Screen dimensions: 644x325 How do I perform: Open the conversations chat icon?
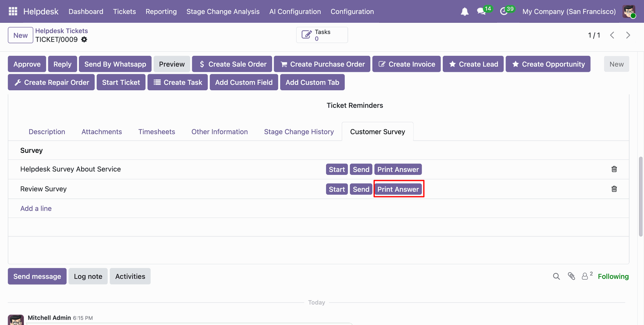(x=482, y=11)
